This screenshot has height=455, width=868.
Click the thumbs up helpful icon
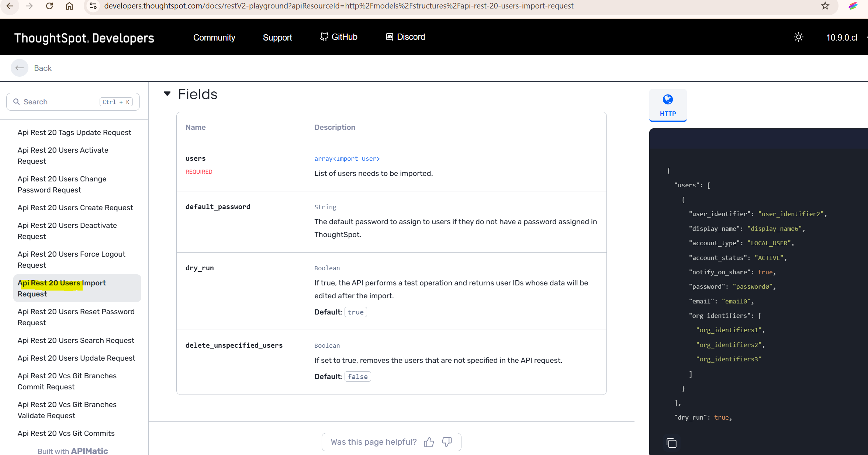(x=429, y=442)
